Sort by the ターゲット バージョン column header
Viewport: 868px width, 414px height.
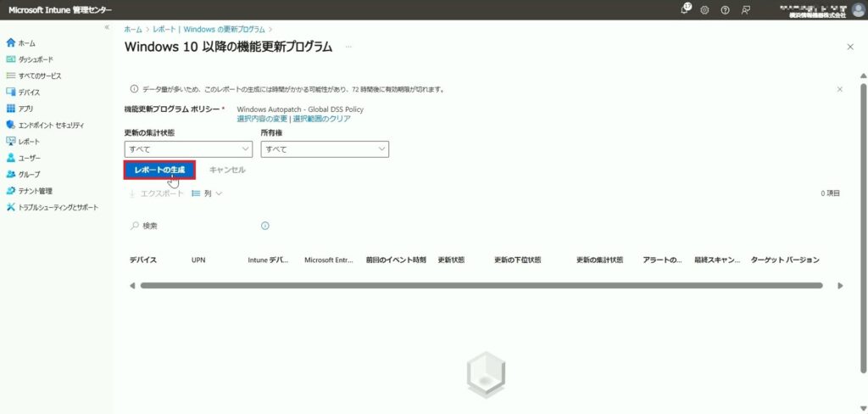[x=785, y=260]
